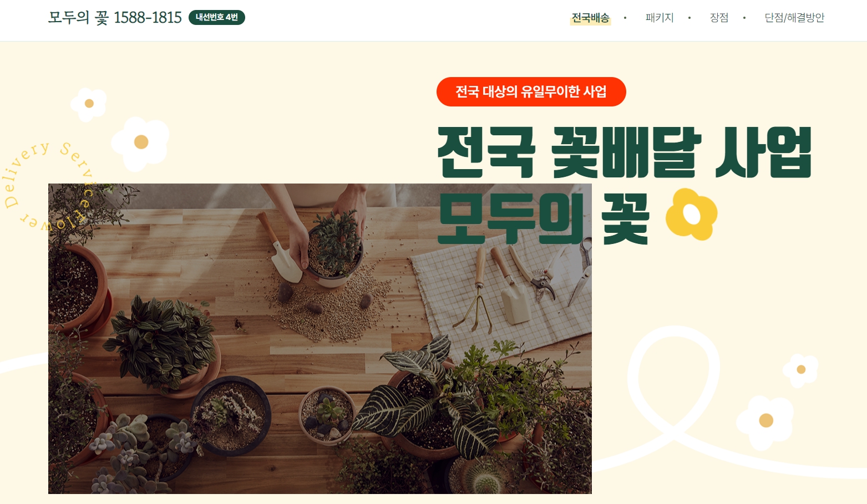Open the plant potting table photo
This screenshot has height=504, width=867.
(320, 338)
